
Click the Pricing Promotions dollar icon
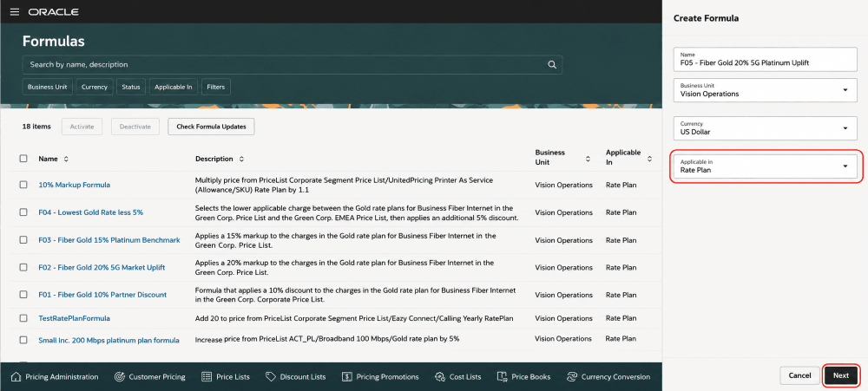[347, 376]
